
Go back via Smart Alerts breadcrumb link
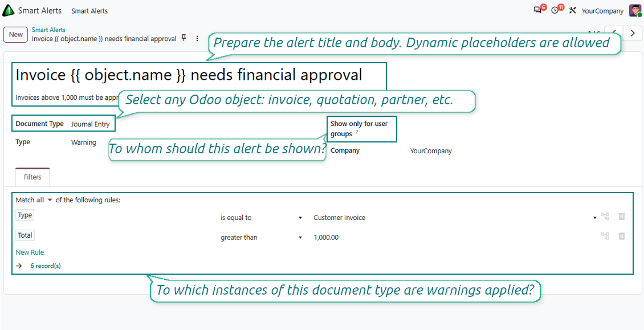[48, 30]
